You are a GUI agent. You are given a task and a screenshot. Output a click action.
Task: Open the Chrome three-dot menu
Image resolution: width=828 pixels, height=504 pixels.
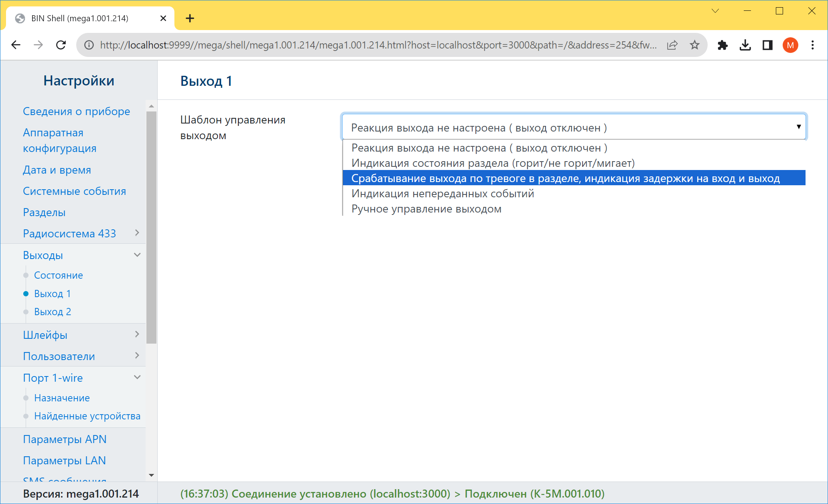tap(812, 45)
